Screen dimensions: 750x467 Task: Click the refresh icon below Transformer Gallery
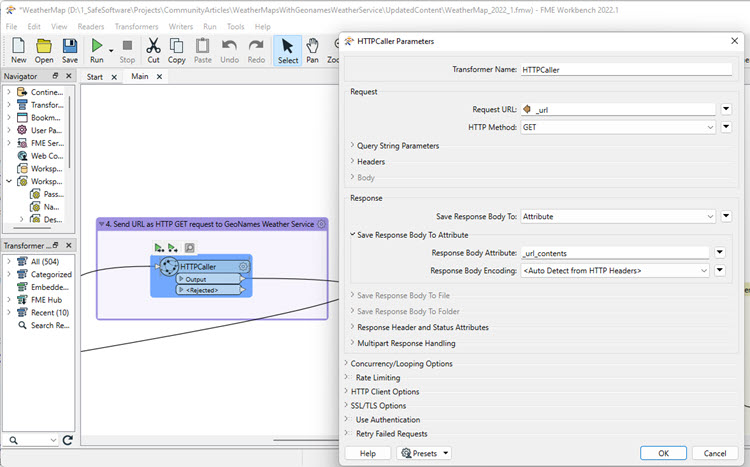tap(67, 440)
